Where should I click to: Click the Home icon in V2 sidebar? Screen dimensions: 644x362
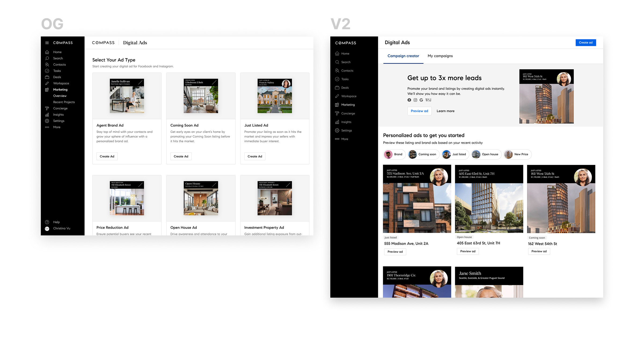coord(337,54)
